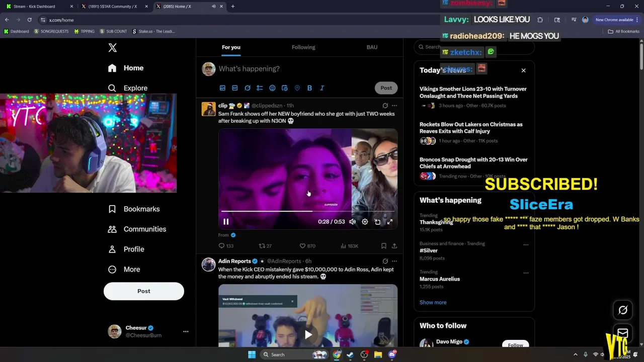
Task: Repost the clip post (27)
Action: (265, 246)
